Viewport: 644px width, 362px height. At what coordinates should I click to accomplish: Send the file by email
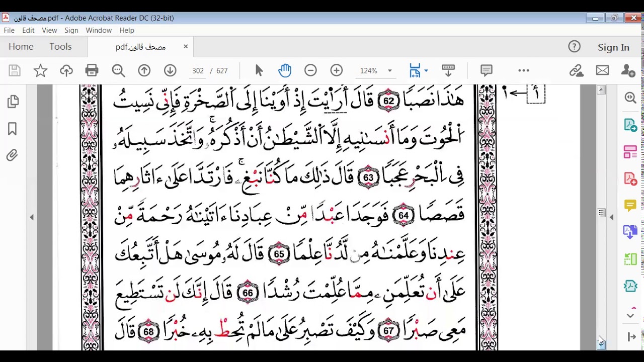(602, 71)
